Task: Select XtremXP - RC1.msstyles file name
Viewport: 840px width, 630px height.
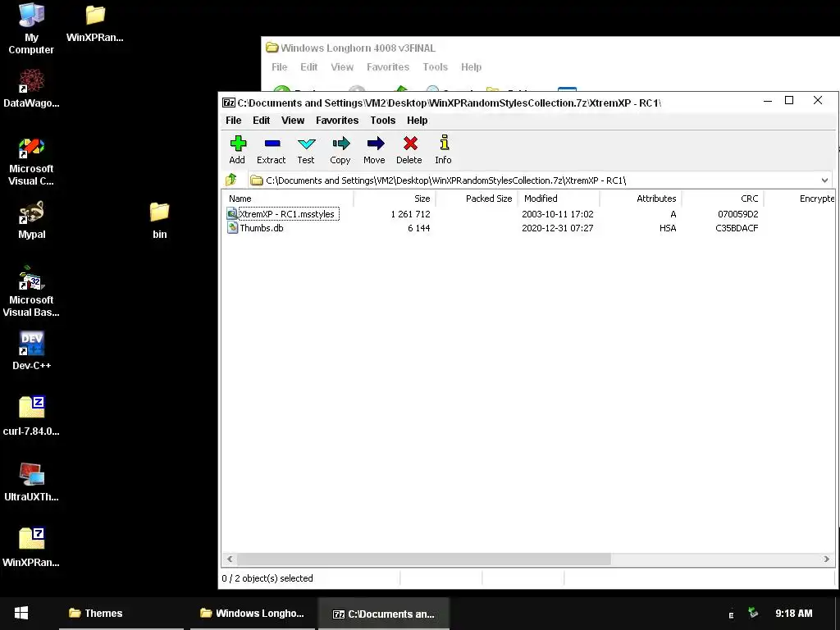Action: [x=287, y=214]
